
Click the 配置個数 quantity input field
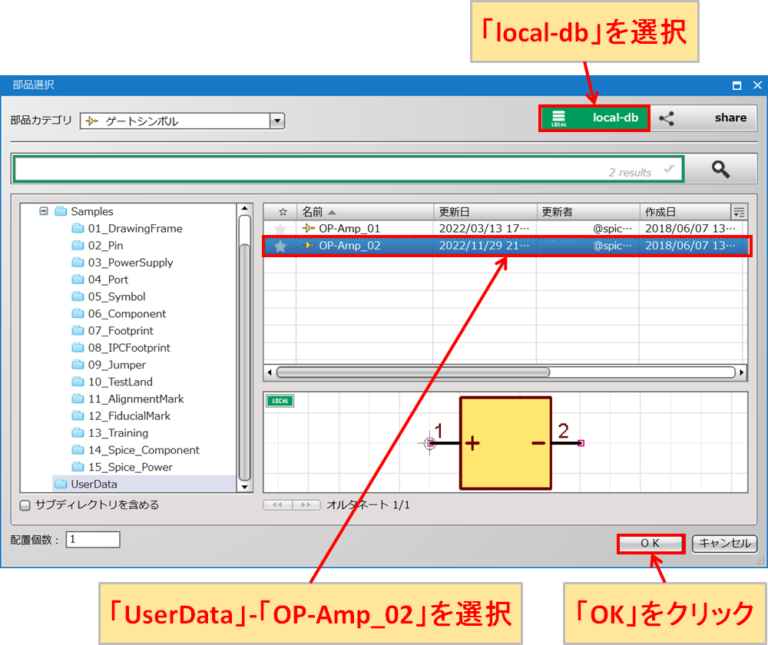point(93,540)
